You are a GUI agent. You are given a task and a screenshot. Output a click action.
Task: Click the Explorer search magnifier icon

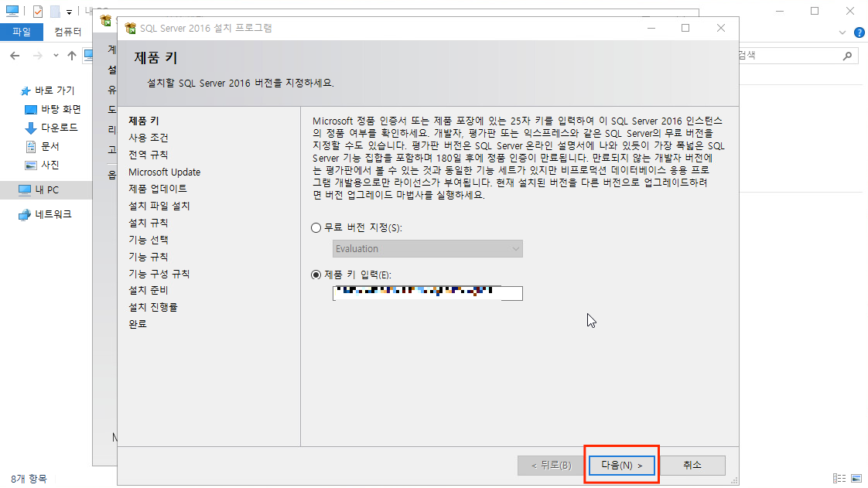847,56
